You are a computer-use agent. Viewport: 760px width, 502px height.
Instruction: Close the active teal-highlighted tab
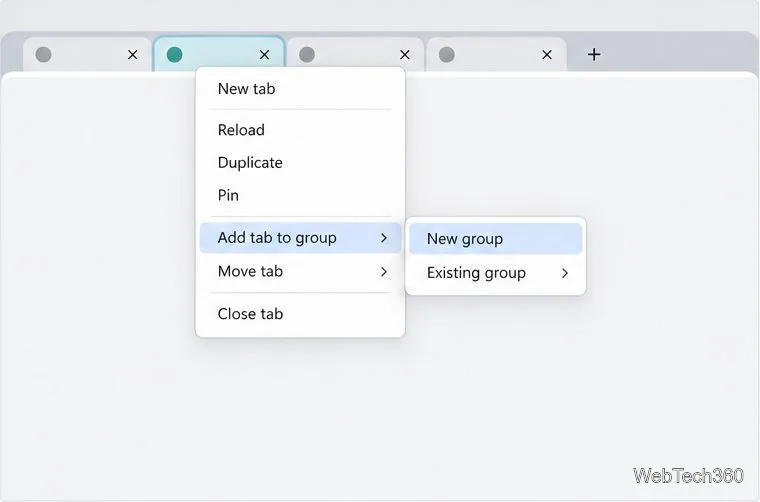(x=264, y=55)
